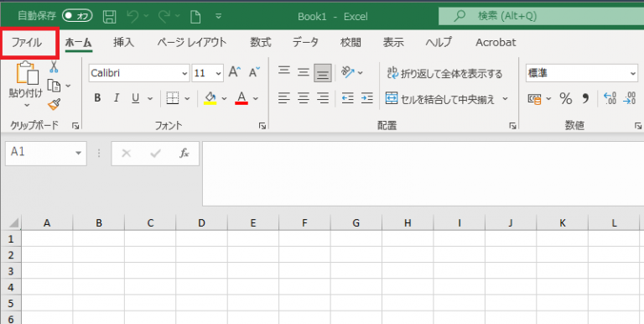
Task: Toggle the AutoSave (自動保存) switch
Action: click(x=77, y=16)
